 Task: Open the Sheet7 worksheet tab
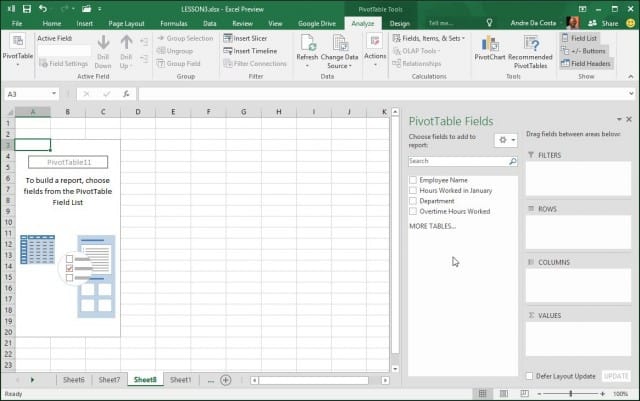[109, 380]
